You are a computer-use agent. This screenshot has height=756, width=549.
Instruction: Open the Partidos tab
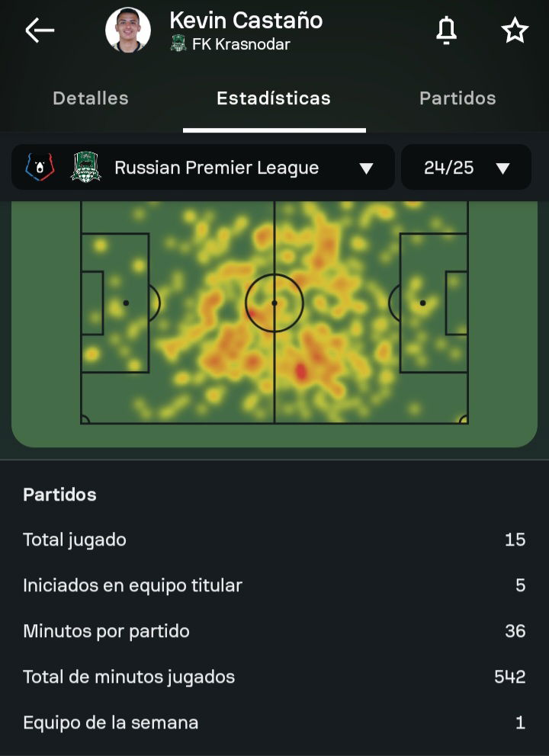[x=457, y=98]
